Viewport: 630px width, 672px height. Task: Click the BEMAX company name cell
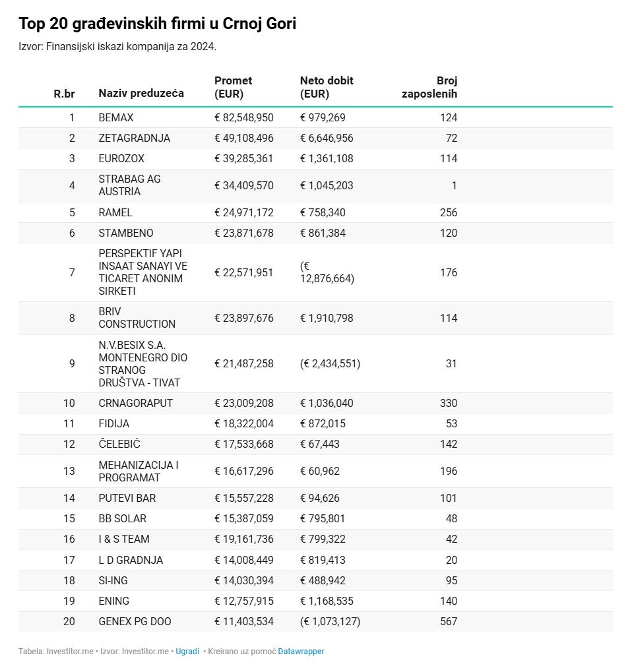pos(116,117)
